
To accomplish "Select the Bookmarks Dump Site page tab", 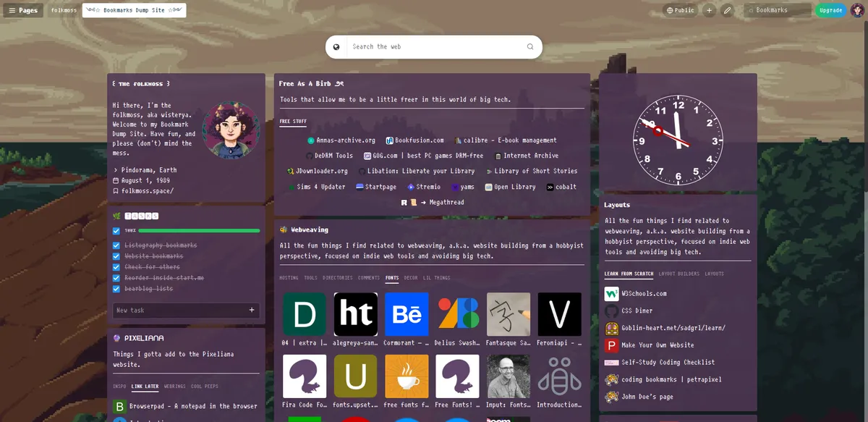I will click(x=134, y=11).
